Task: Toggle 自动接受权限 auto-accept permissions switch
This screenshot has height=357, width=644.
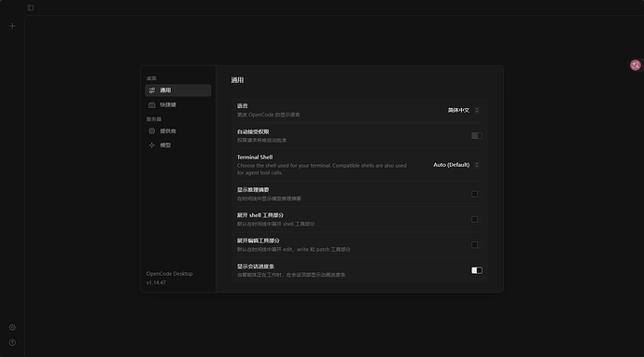Action: (476, 136)
